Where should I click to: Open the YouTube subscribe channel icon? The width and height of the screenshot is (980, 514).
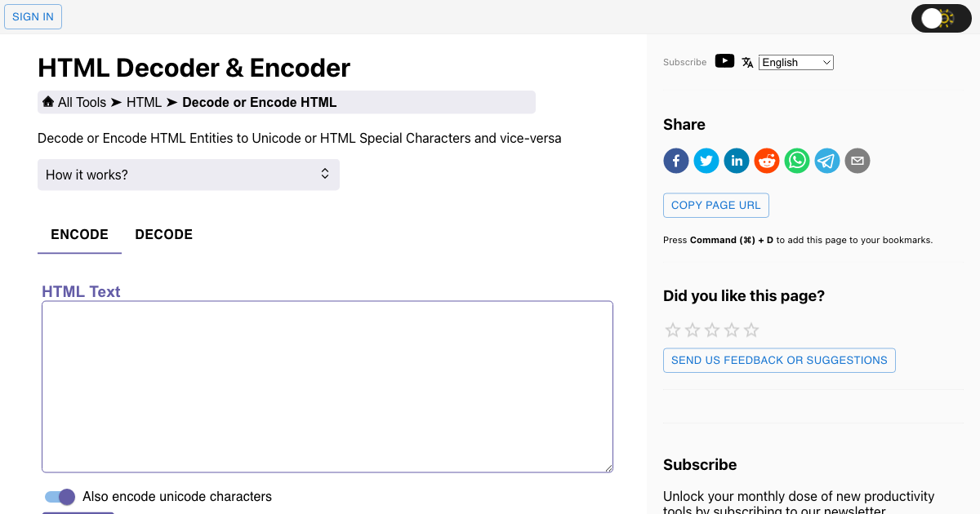(724, 60)
